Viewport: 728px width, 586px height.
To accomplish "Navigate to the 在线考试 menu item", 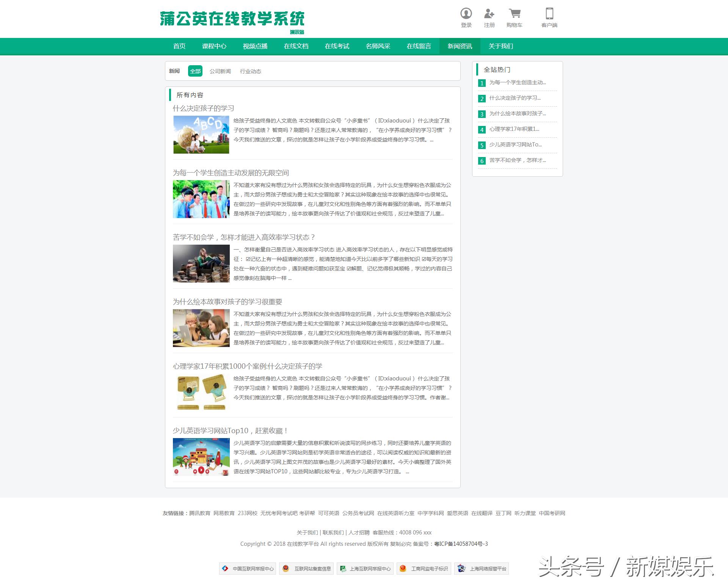I will point(337,46).
